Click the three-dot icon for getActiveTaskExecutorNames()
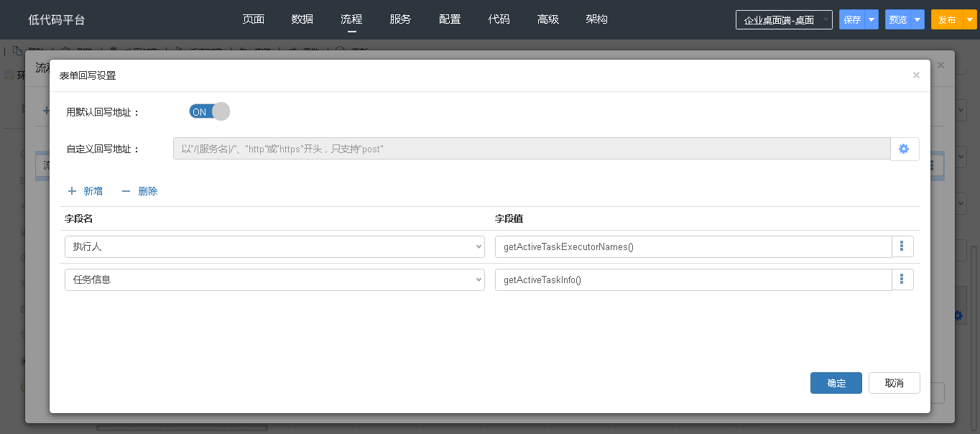 point(902,246)
